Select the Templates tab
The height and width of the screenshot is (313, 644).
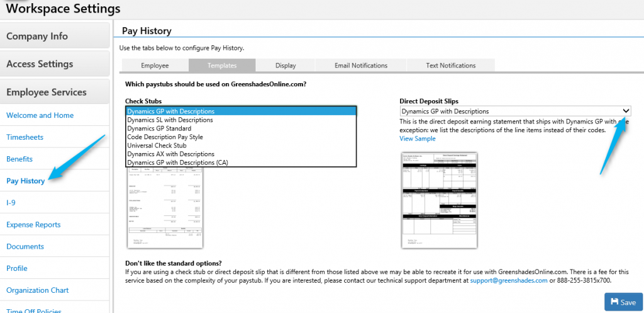pos(222,65)
